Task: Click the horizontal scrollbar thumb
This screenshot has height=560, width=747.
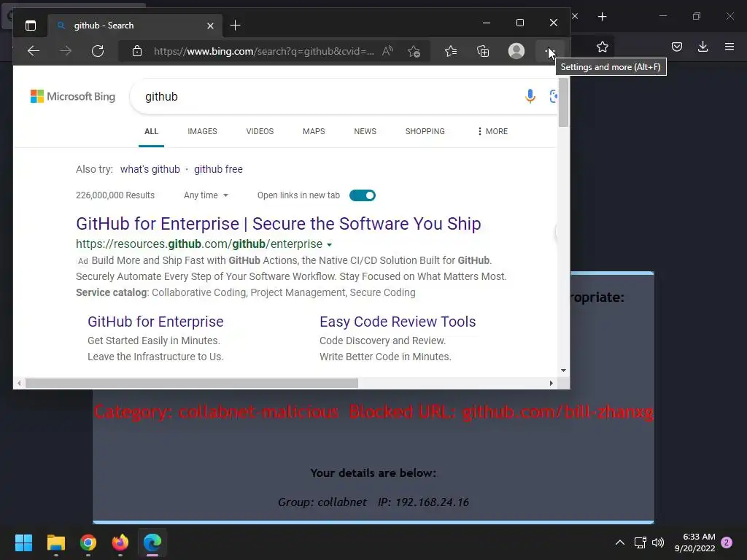Action: tap(192, 383)
